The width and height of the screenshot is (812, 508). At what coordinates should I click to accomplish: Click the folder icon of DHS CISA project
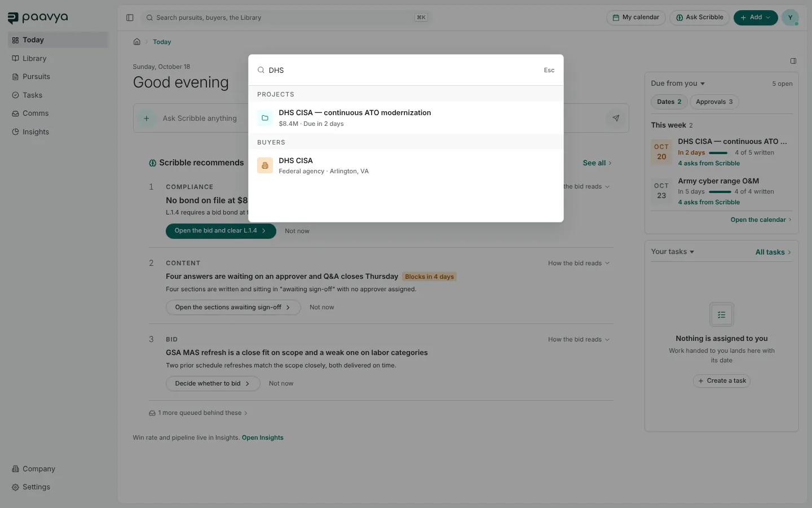click(265, 118)
